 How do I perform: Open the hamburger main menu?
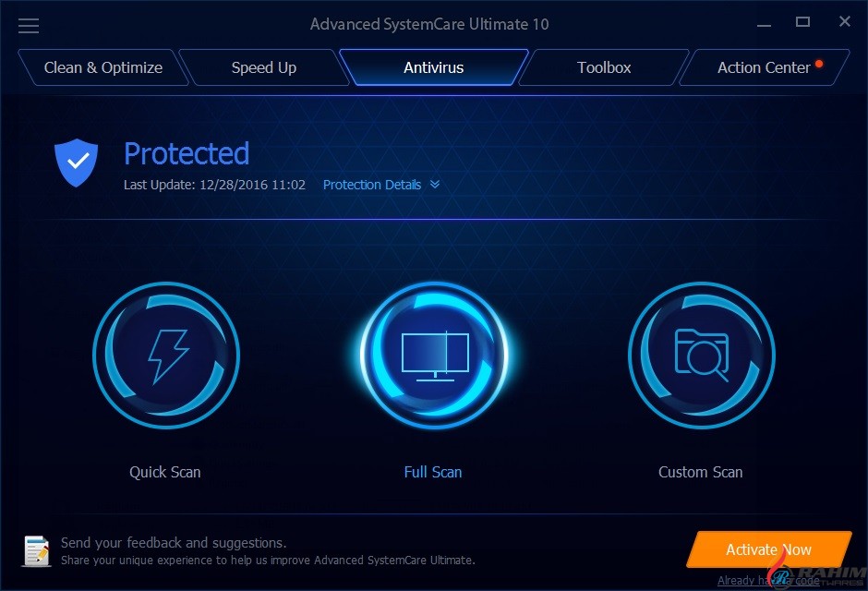click(29, 26)
